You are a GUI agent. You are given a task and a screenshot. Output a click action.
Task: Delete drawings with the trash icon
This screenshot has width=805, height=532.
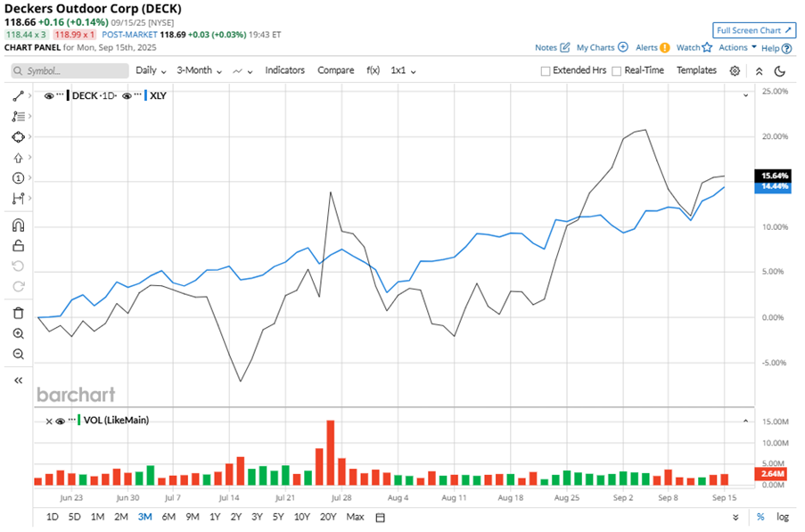[x=18, y=313]
